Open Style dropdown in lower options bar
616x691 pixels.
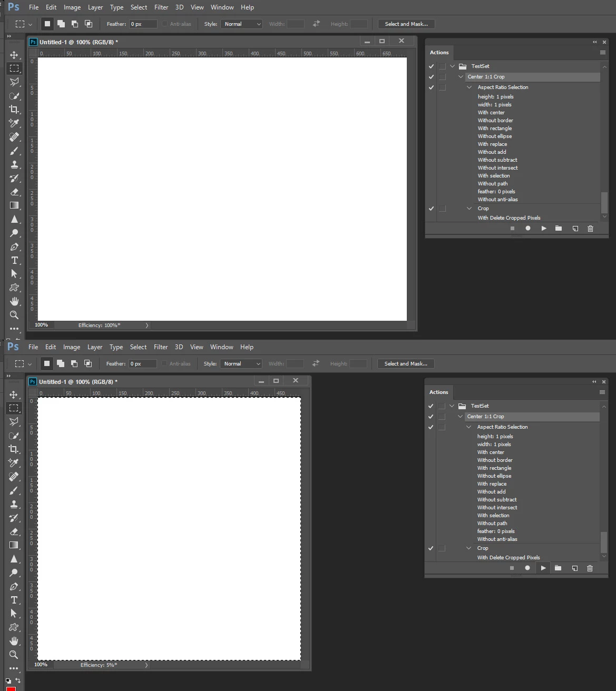pyautogui.click(x=241, y=364)
